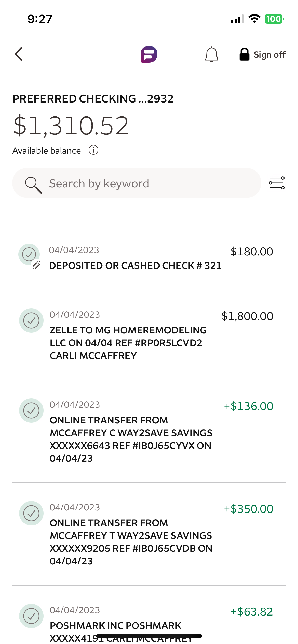Toggle checkmark on +$350.00 online transfer
Image resolution: width=298 pixels, height=644 pixels.
click(x=31, y=513)
